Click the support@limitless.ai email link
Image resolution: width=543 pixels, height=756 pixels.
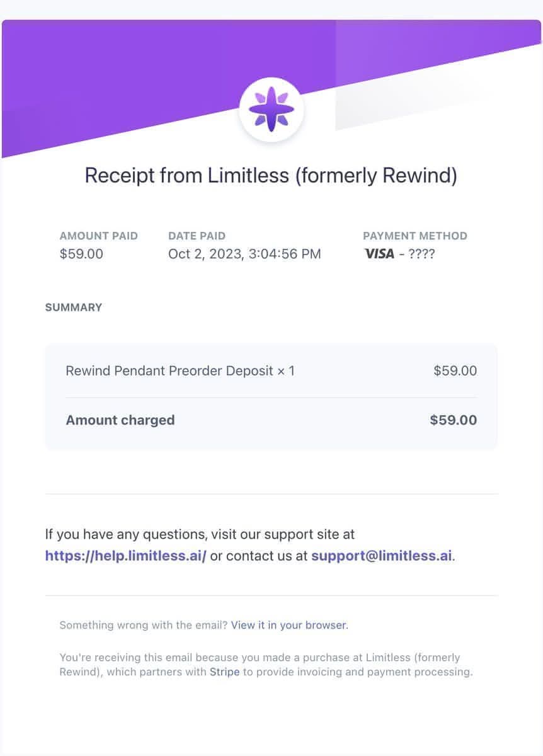[x=381, y=556]
